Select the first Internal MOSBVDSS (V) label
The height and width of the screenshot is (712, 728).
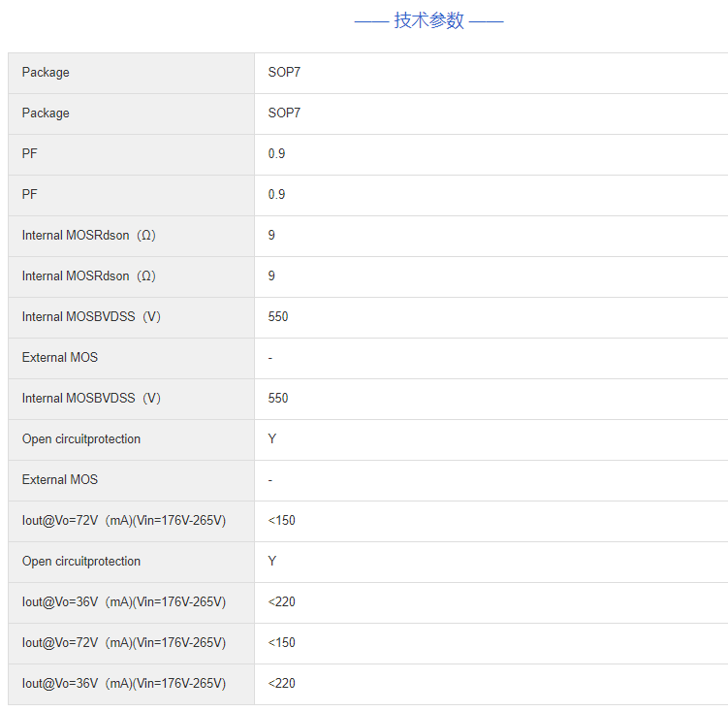click(91, 317)
